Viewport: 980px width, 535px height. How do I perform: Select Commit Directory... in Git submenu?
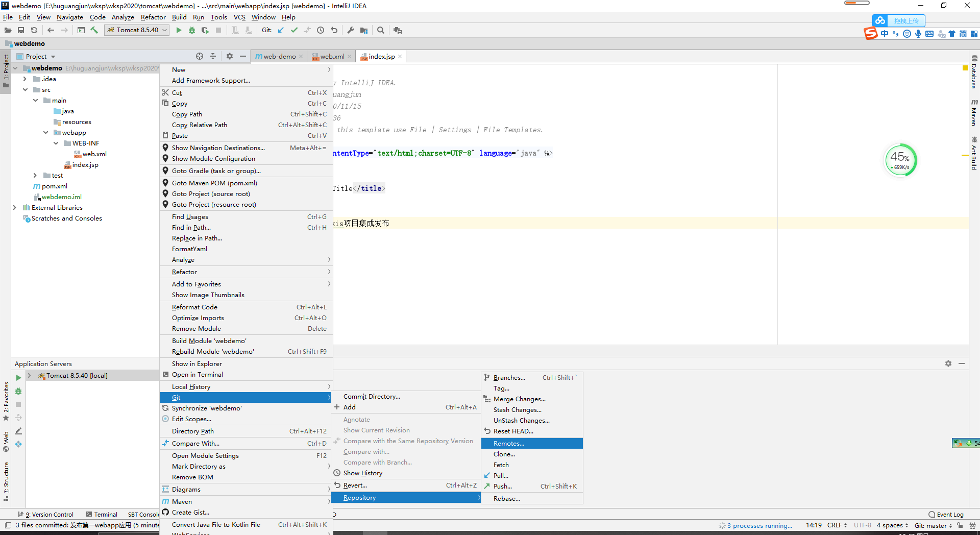pyautogui.click(x=405, y=396)
